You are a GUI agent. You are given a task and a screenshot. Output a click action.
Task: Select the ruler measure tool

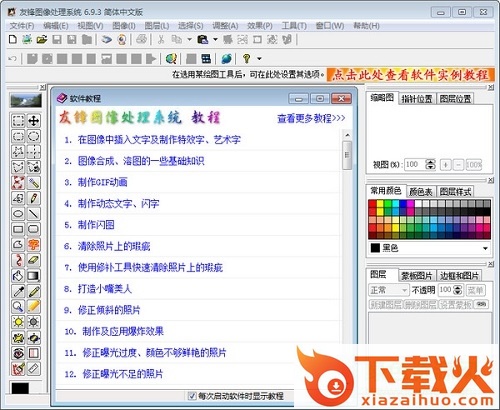click(34, 369)
